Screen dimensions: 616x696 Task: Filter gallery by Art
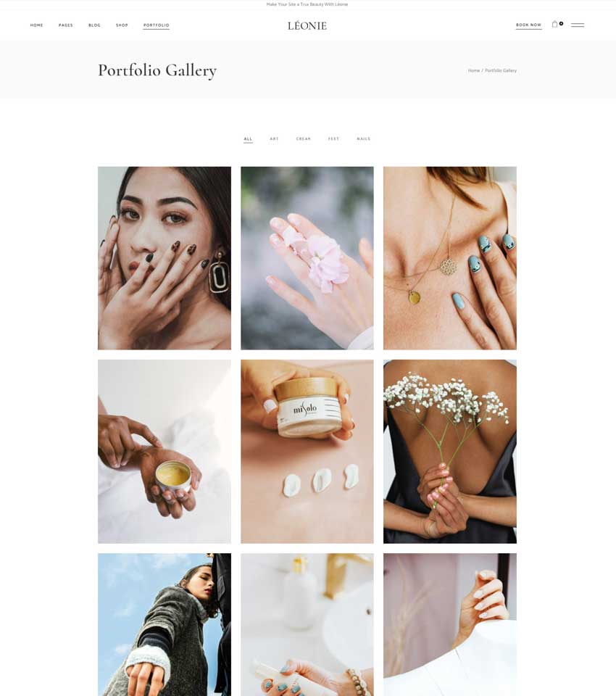coord(274,139)
